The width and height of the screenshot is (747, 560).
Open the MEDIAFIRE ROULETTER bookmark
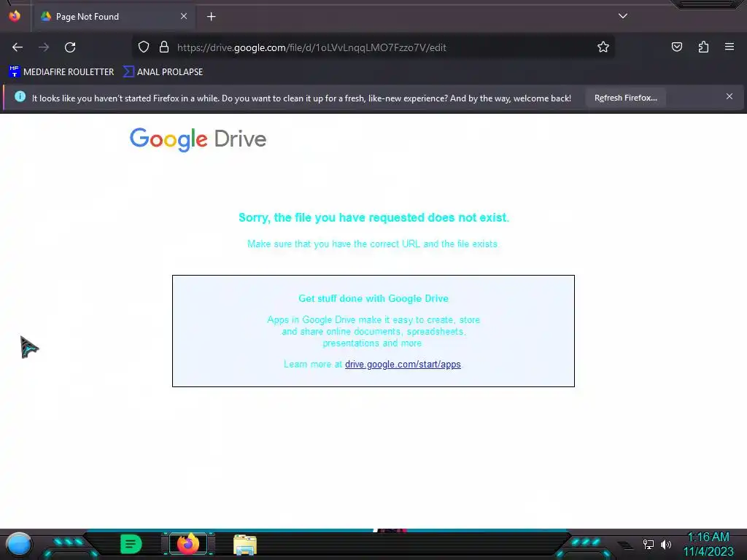pyautogui.click(x=61, y=72)
